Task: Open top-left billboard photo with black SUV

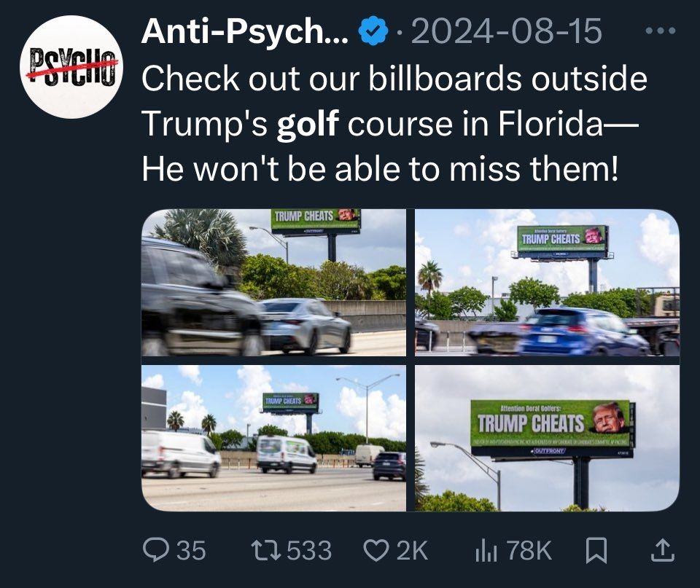Action: tap(273, 283)
